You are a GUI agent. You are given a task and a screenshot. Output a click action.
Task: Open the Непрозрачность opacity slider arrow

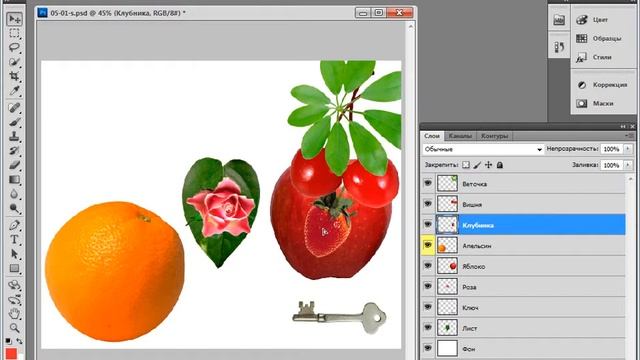pyautogui.click(x=628, y=149)
